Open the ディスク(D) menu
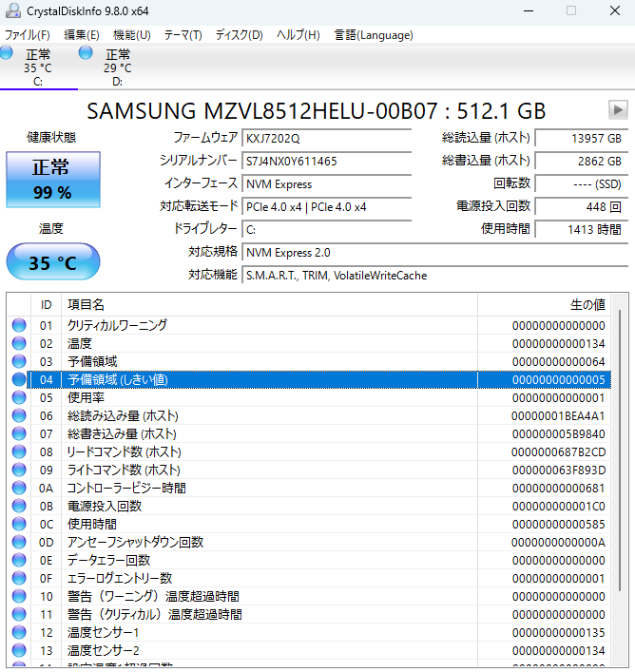 pyautogui.click(x=240, y=35)
